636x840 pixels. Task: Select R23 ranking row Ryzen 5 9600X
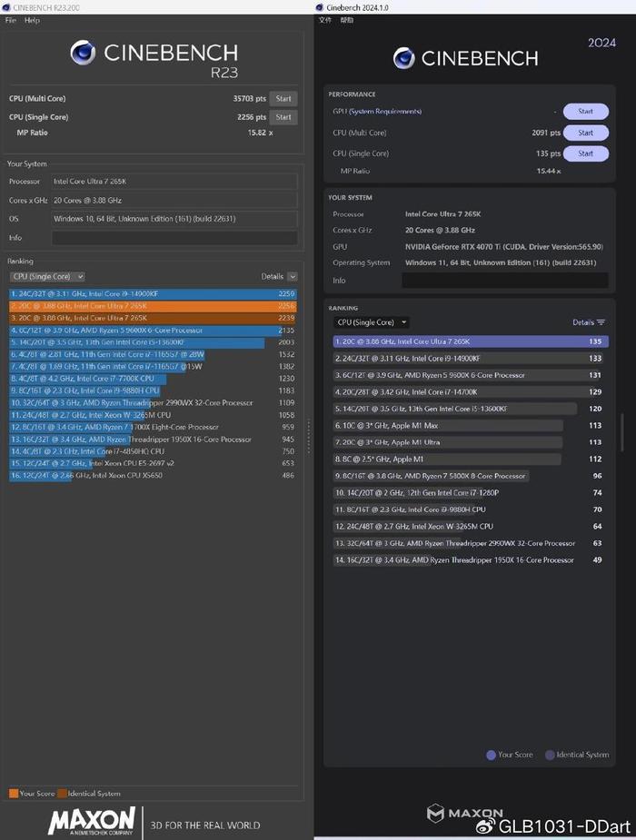click(153, 330)
